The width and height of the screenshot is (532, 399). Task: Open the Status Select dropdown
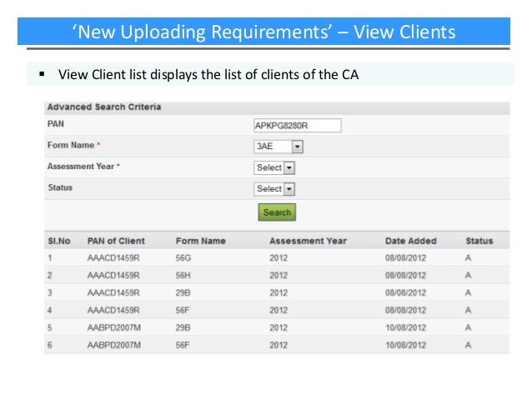[274, 189]
